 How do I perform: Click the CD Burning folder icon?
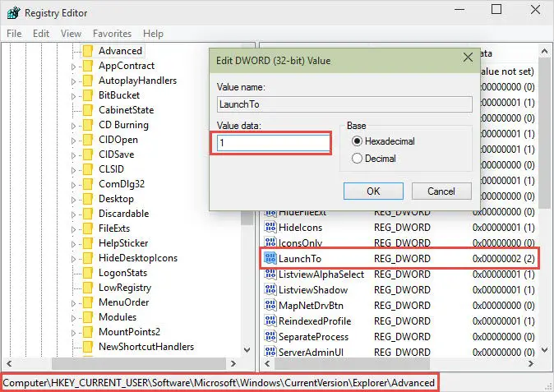coord(88,125)
